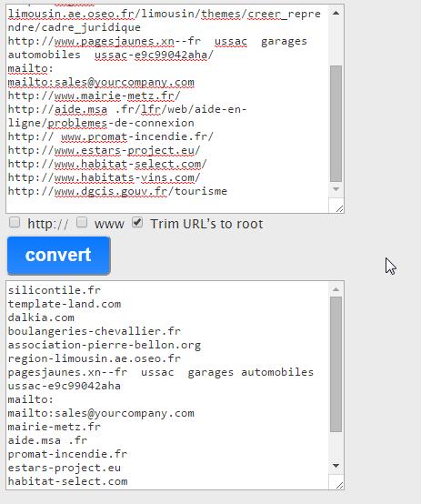Screen dimensions: 421x504
Task: Click the http://www.dgcis.gouv.fr/tourisme input line
Action: pyautogui.click(x=117, y=191)
